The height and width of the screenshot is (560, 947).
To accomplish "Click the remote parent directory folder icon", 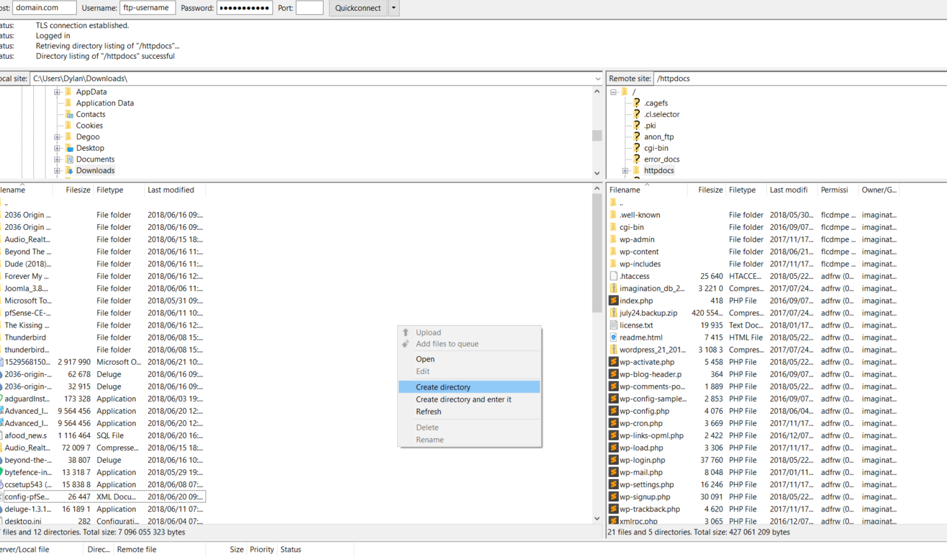I will (x=614, y=203).
